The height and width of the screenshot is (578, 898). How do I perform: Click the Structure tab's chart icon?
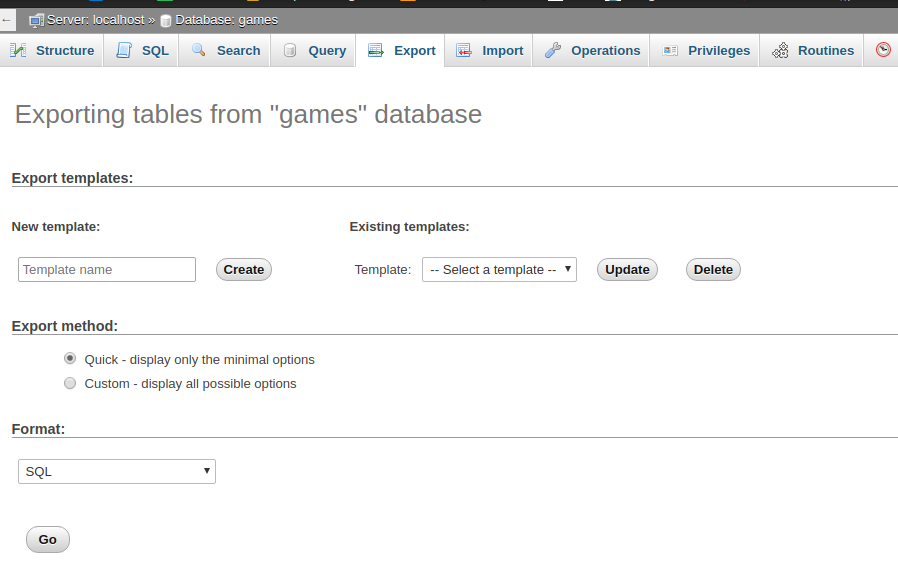(18, 50)
